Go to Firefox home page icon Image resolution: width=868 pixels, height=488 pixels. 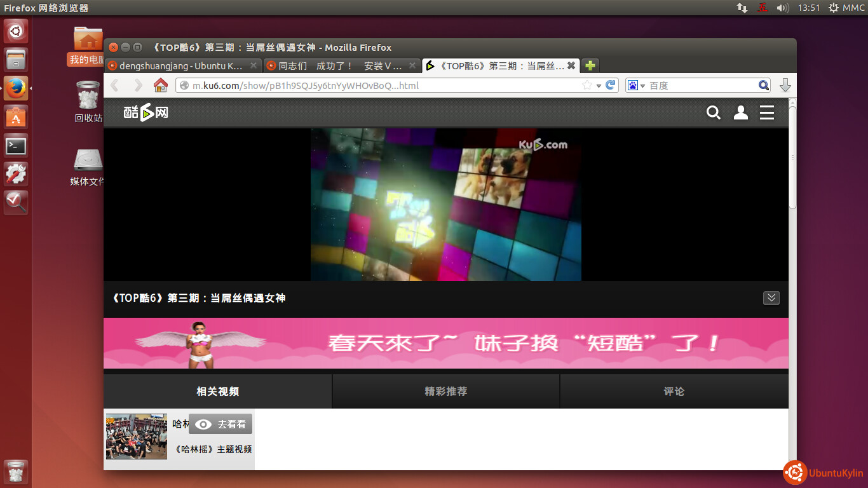161,85
